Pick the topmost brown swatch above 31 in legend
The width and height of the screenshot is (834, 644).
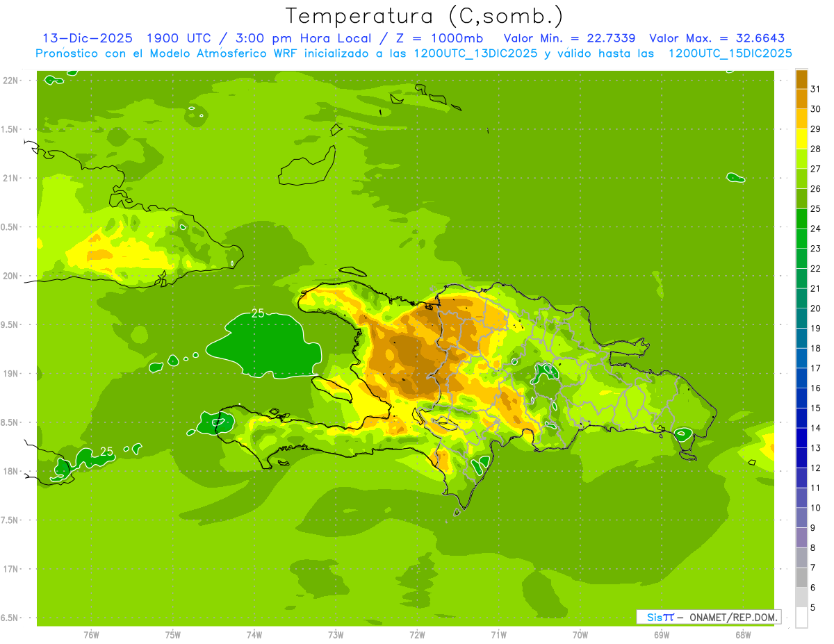(x=801, y=79)
